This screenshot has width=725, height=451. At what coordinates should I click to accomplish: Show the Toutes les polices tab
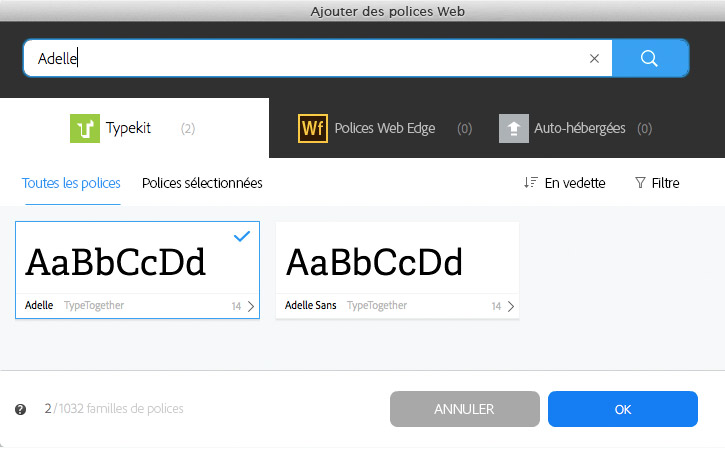point(71,183)
